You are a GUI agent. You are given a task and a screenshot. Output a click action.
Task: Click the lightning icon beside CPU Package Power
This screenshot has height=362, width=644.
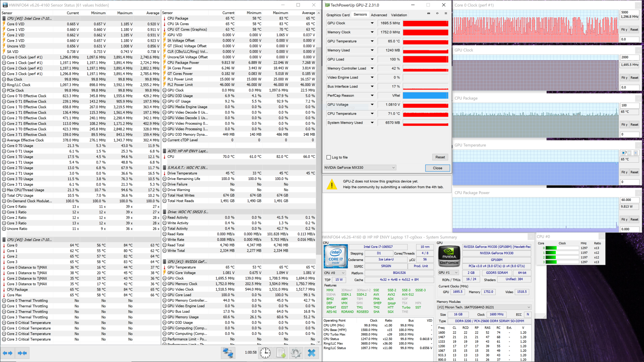(x=164, y=63)
